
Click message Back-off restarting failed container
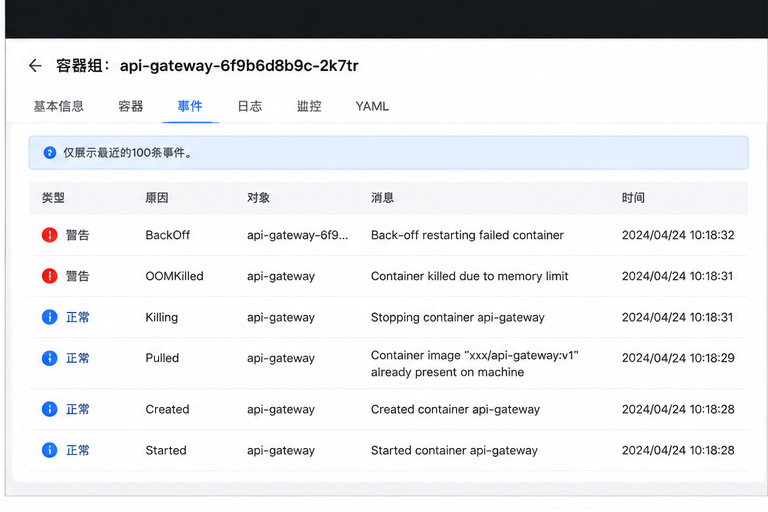467,235
